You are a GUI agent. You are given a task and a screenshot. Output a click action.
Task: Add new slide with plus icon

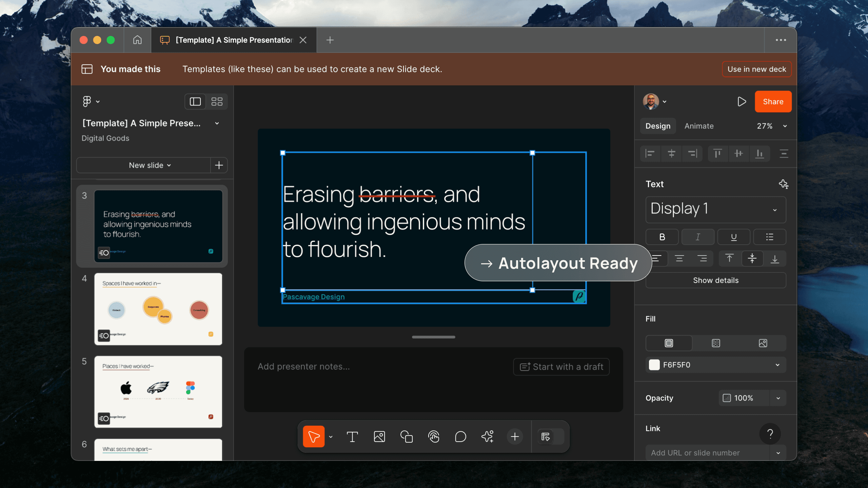click(219, 165)
